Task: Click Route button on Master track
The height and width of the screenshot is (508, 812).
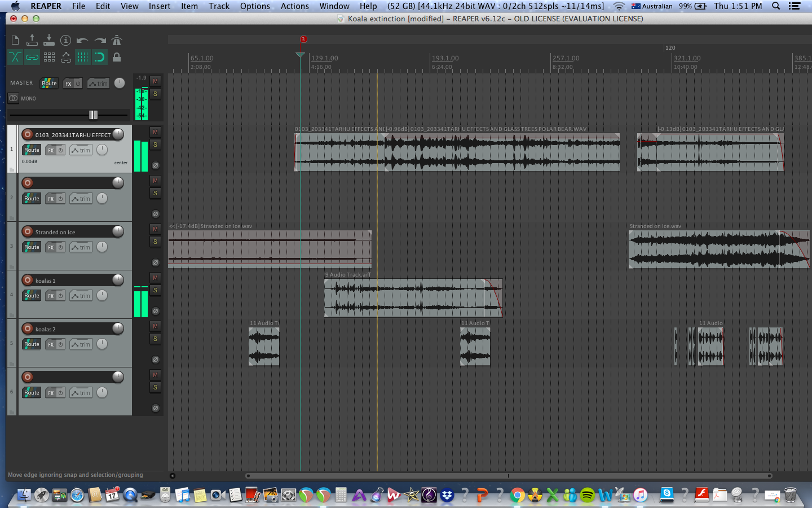Action: tap(49, 84)
